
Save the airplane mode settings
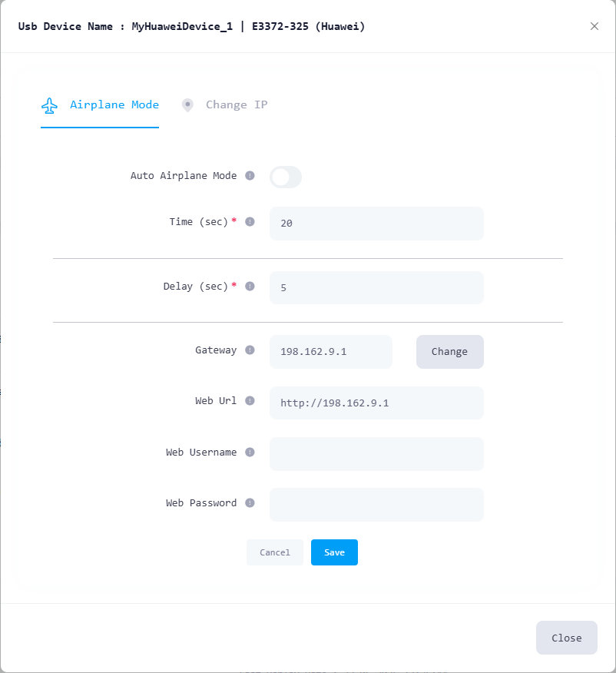(334, 552)
